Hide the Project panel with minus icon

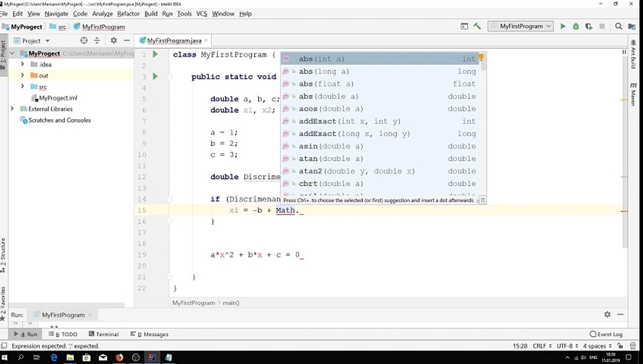127,40
